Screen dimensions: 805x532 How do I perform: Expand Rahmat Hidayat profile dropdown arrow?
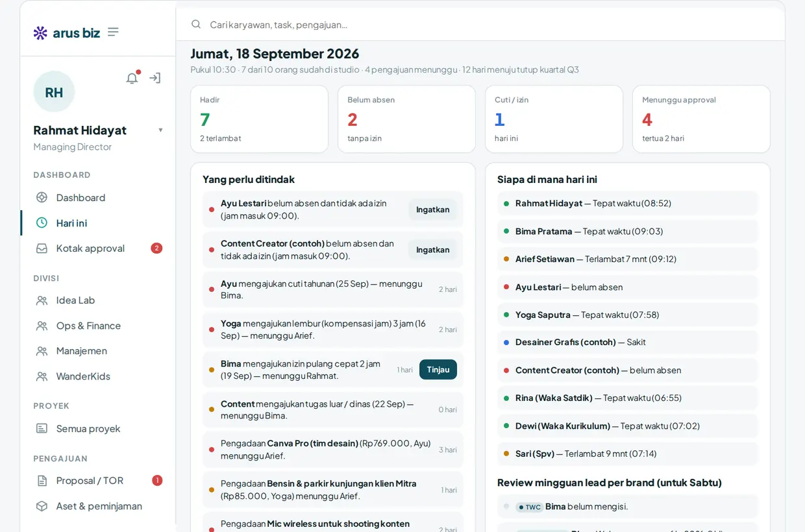tap(160, 130)
